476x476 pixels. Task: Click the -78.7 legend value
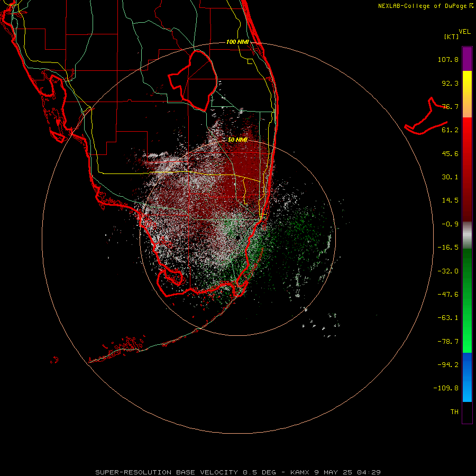(448, 342)
